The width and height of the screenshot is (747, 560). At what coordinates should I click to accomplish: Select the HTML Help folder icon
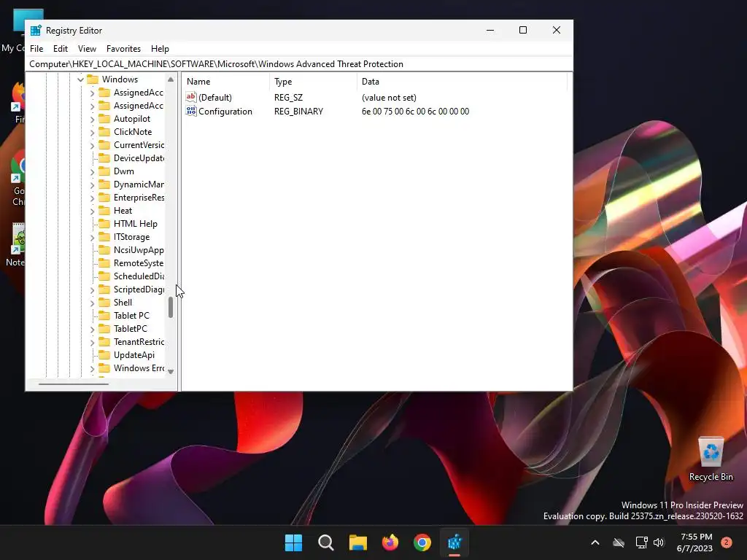[x=104, y=223]
